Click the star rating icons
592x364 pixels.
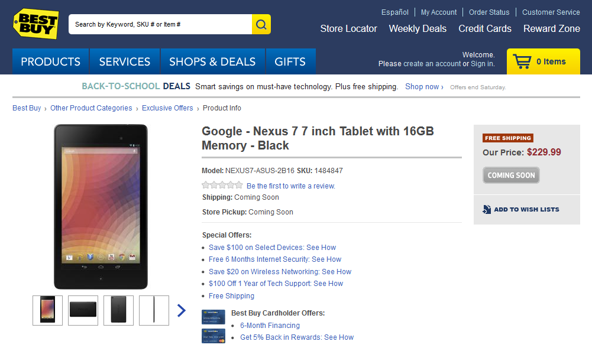coord(222,186)
